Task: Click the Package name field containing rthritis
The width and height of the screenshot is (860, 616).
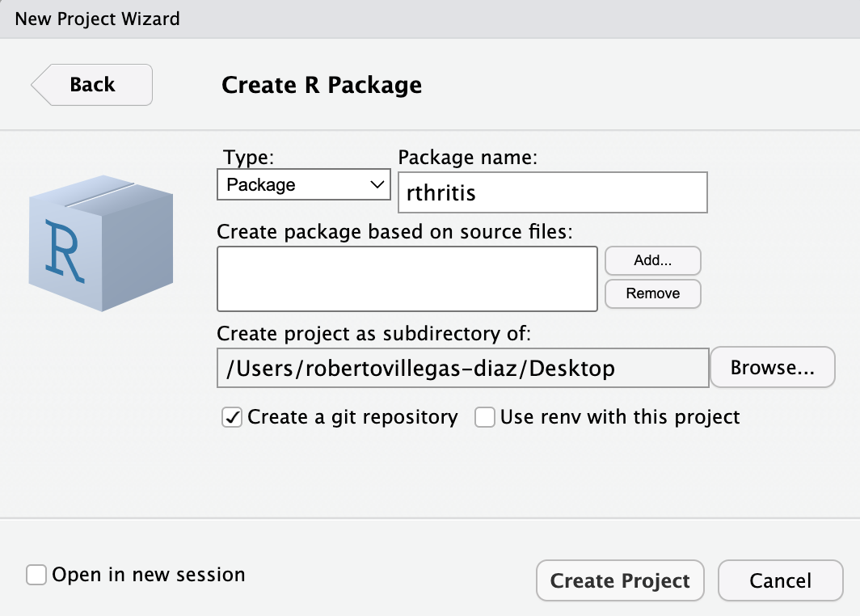Action: coord(553,192)
